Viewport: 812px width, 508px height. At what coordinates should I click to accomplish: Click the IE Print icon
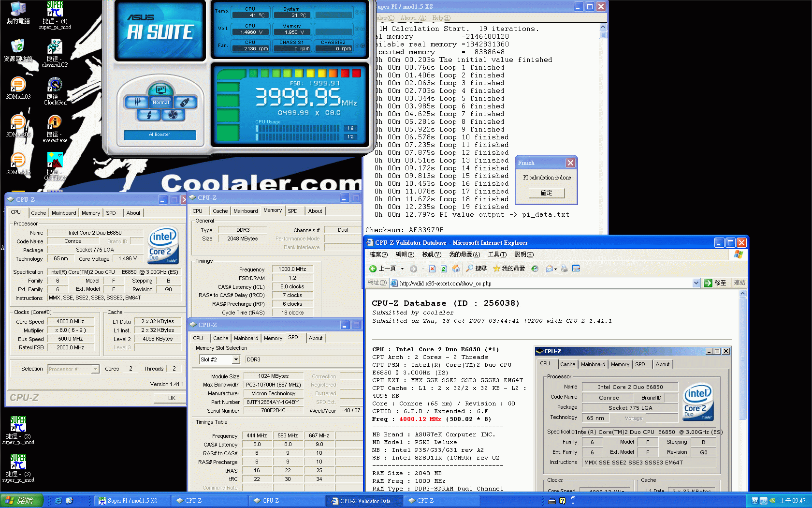tap(564, 269)
